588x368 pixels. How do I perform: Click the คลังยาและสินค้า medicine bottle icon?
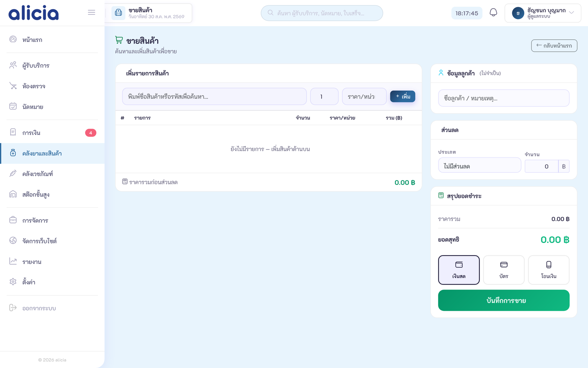[x=13, y=153]
